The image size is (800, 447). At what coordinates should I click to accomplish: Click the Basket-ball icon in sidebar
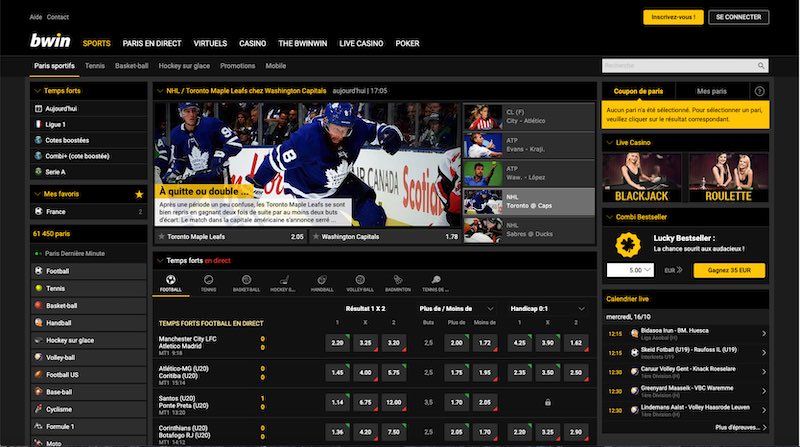click(38, 305)
